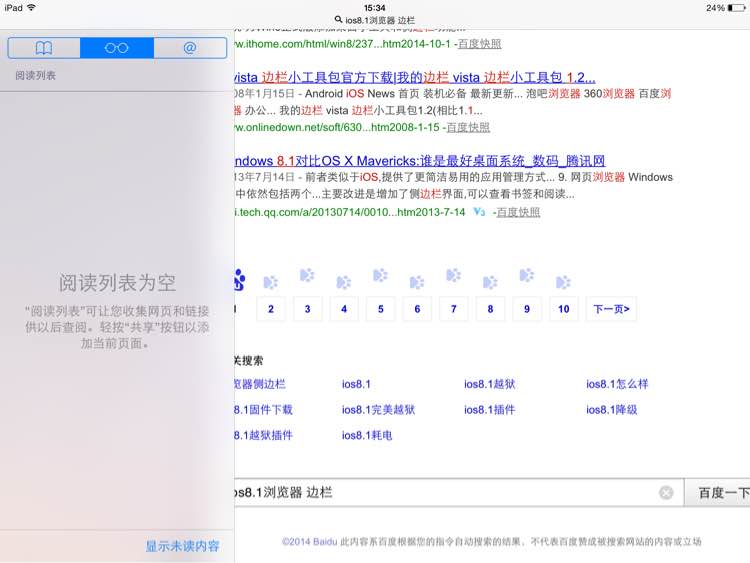
Task: Open 百度快照 for the tech.qq.com result
Action: [518, 212]
